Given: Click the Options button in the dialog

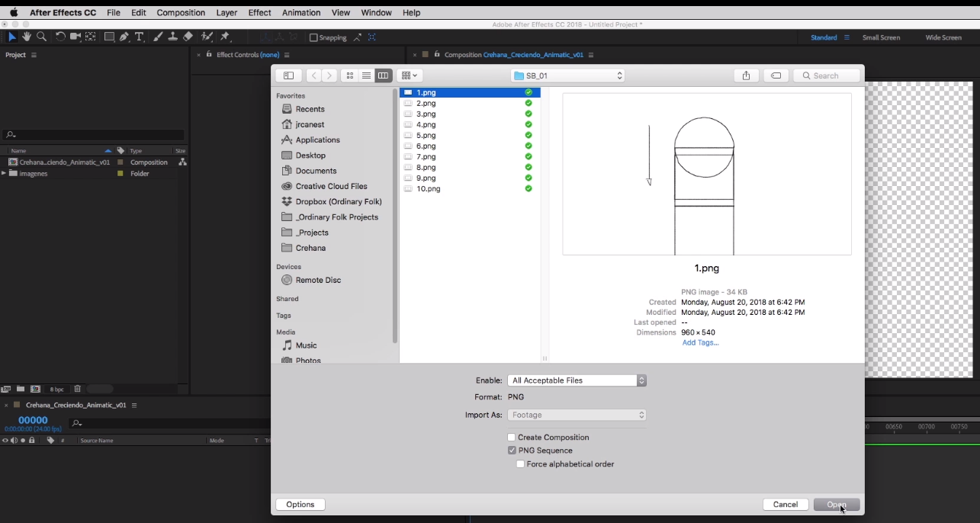Looking at the screenshot, I should click(300, 504).
